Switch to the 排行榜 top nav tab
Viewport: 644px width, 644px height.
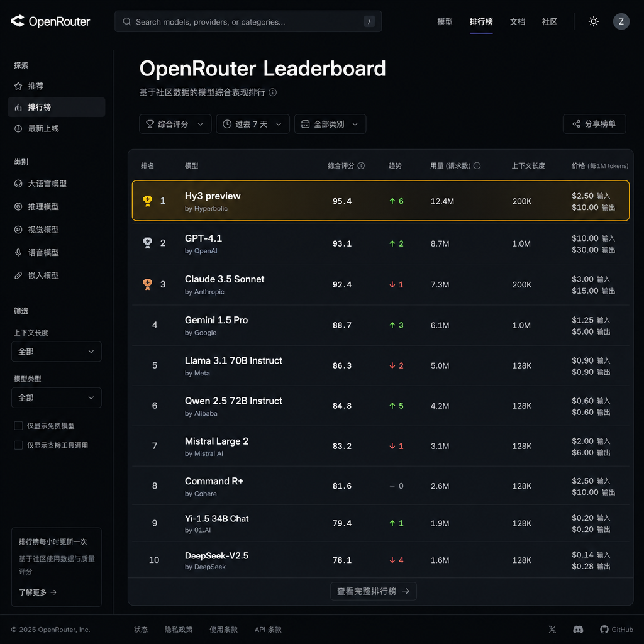(x=481, y=21)
